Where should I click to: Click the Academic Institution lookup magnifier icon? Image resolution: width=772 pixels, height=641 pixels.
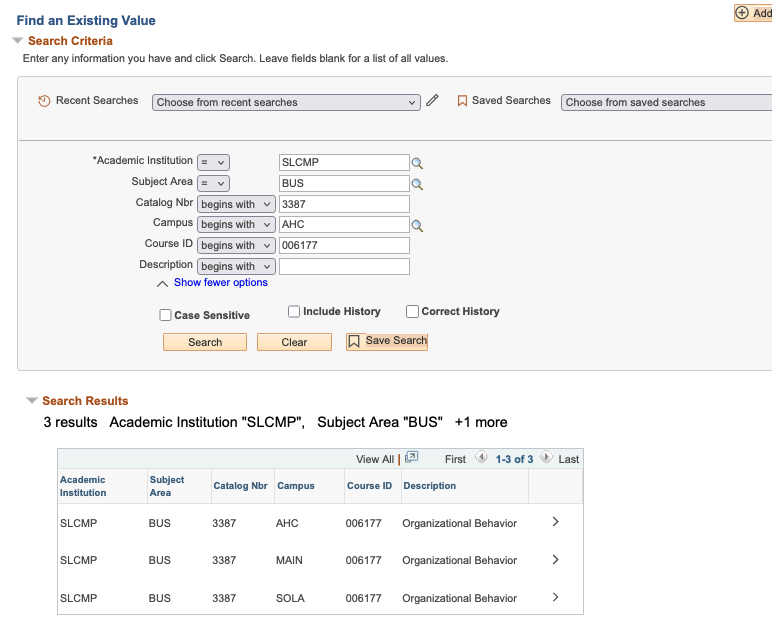418,163
